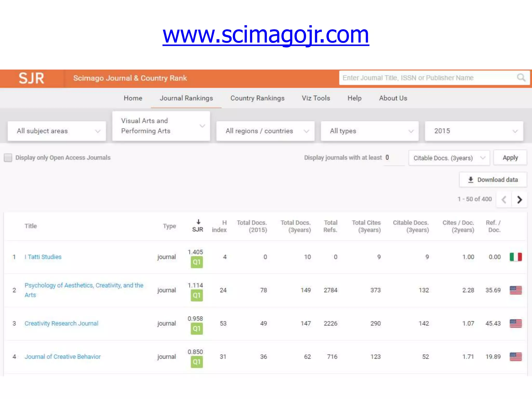Go to next page arrow
The image size is (532, 399).
tap(519, 199)
